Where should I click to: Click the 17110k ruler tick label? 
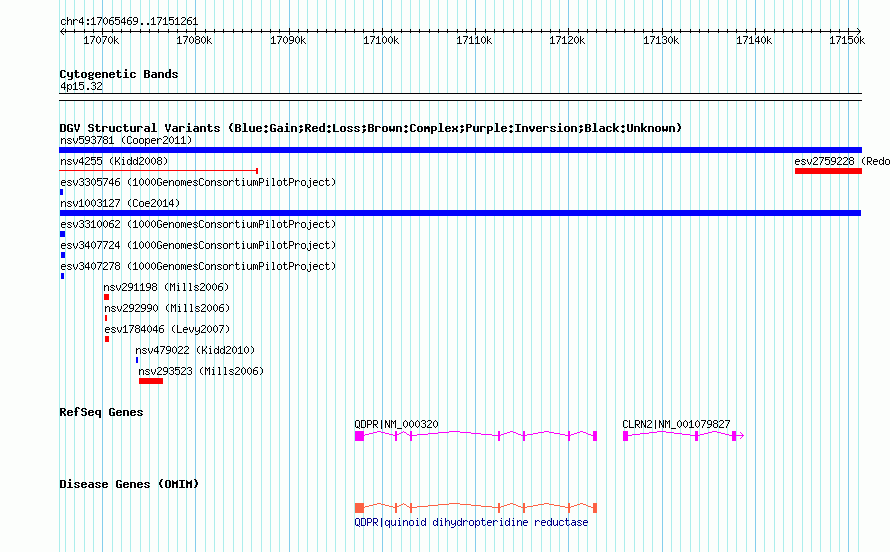click(x=474, y=40)
